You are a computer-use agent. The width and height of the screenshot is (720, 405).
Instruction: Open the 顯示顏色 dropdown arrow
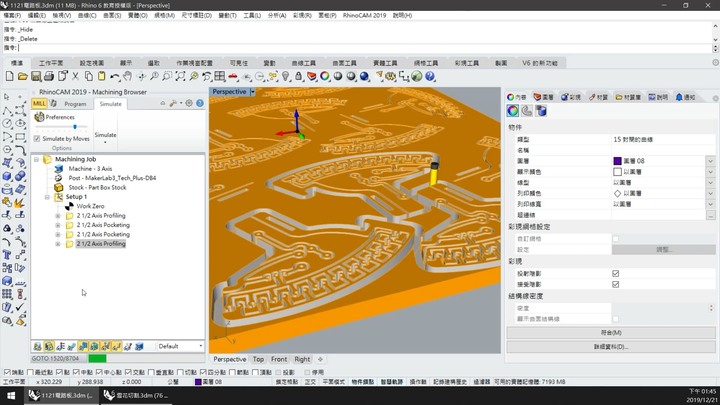(710, 172)
